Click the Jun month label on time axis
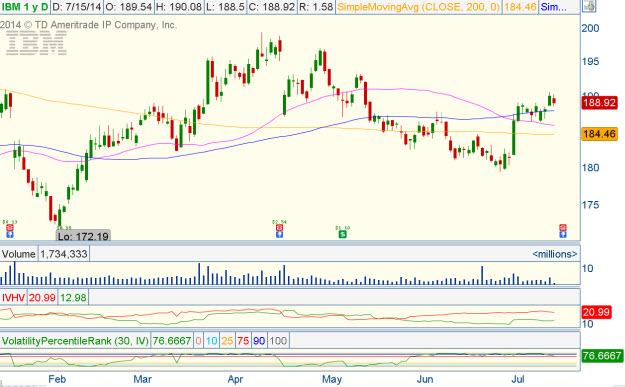The image size is (625, 387). pyautogui.click(x=425, y=379)
